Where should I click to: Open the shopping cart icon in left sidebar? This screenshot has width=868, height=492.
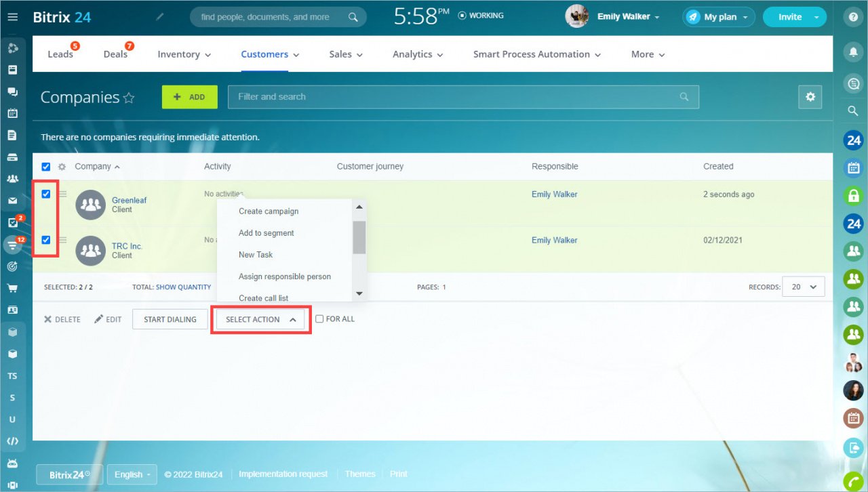click(x=12, y=288)
